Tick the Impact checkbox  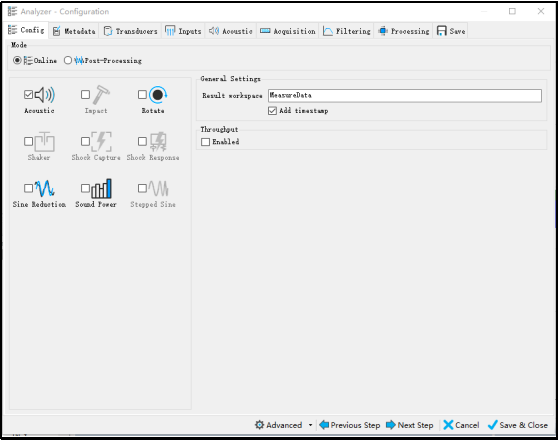pos(85,94)
